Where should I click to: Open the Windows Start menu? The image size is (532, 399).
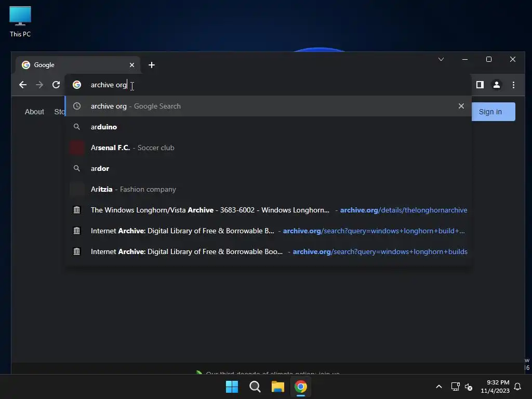(x=232, y=387)
